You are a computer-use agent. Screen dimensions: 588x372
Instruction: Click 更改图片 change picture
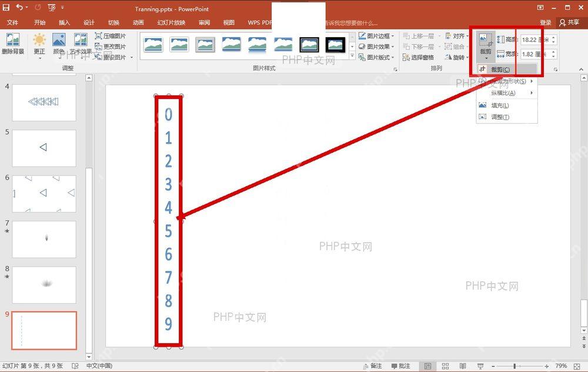click(111, 46)
